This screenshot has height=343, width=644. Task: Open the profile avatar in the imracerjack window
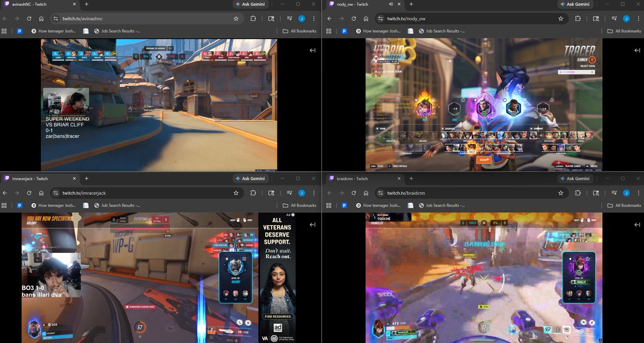click(302, 192)
